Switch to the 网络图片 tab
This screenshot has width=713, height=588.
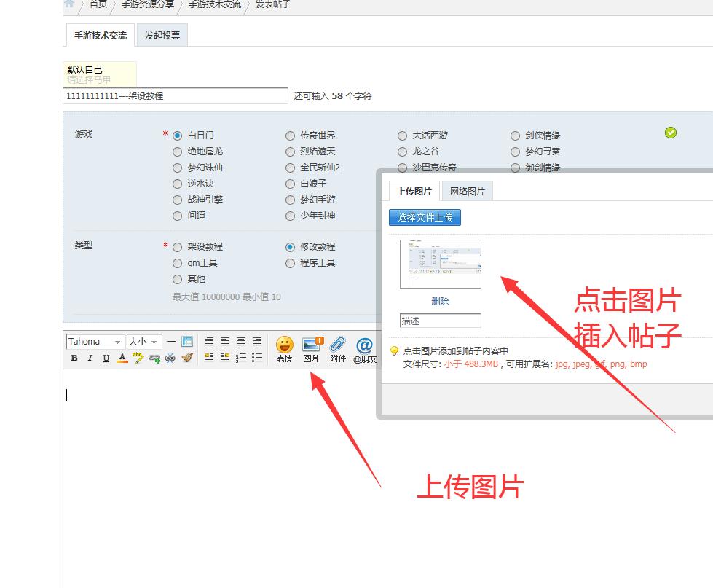(x=467, y=192)
